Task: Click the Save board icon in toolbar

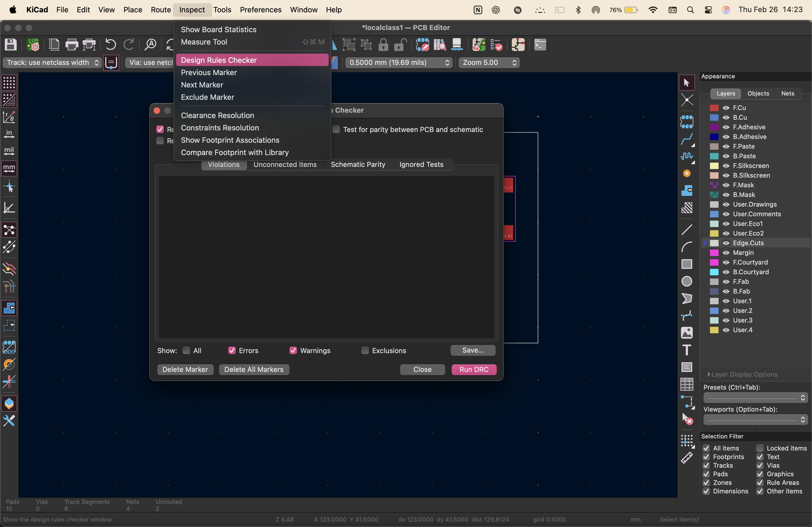Action: coord(10,45)
